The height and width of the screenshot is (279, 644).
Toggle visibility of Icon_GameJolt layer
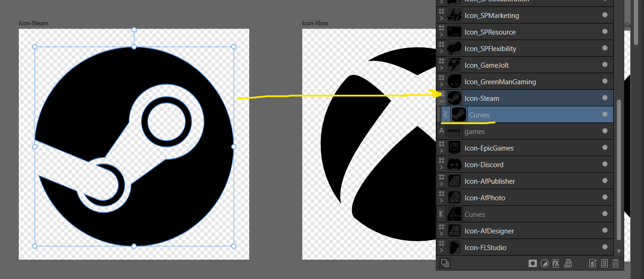point(605,65)
